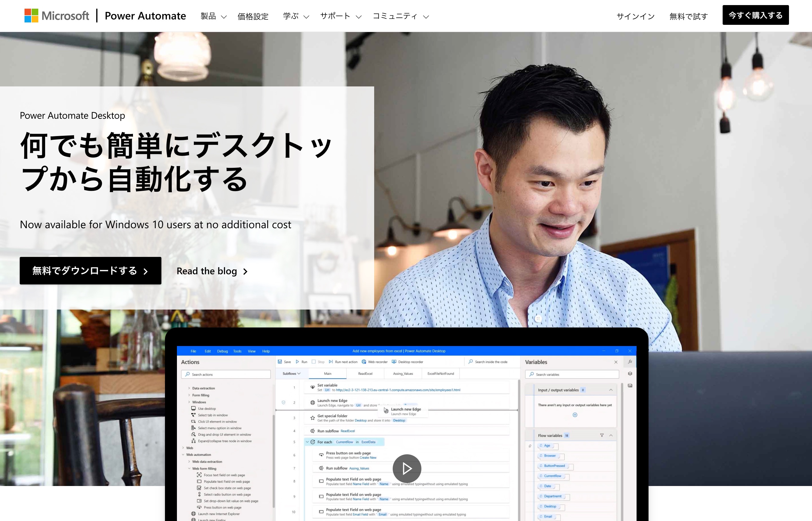812x521 pixels.
Task: Click the サインイン link
Action: pyautogui.click(x=636, y=16)
